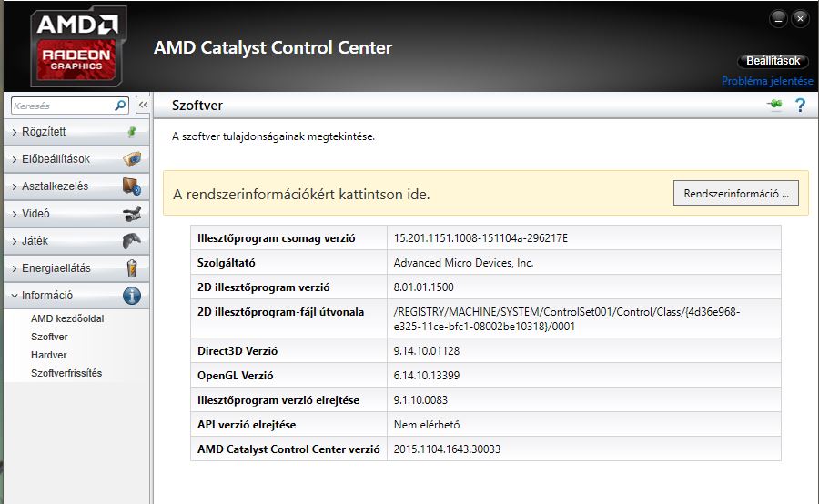Open the AMD kezdőoldal page
819x504 pixels.
67,318
